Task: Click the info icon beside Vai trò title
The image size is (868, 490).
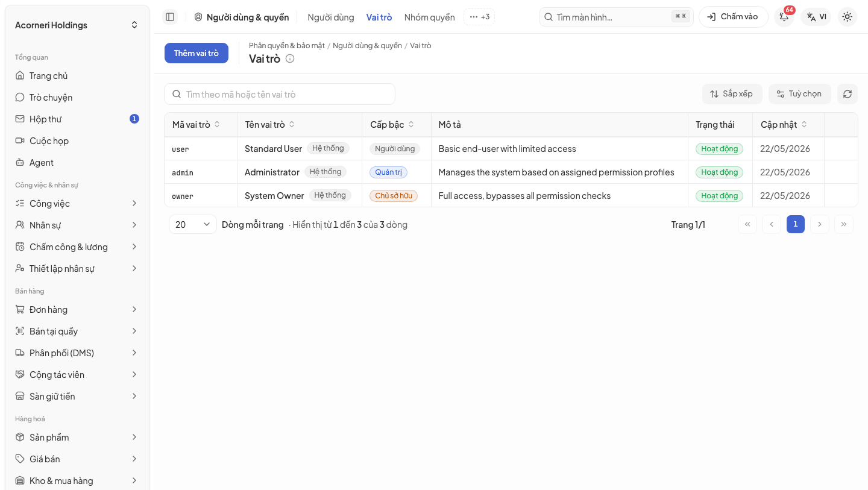Action: point(290,58)
